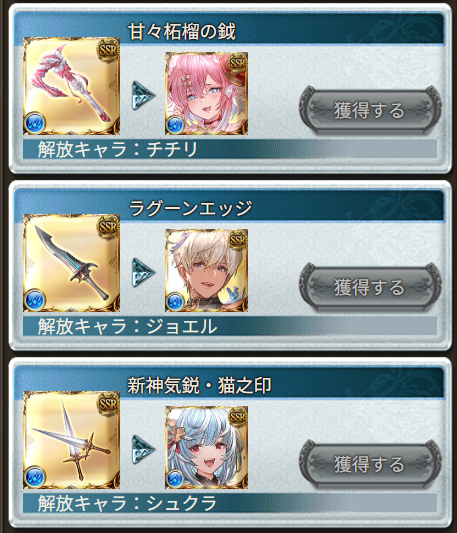Click water element icon on ジョエル portrait
This screenshot has height=533, width=457.
pos(175,302)
